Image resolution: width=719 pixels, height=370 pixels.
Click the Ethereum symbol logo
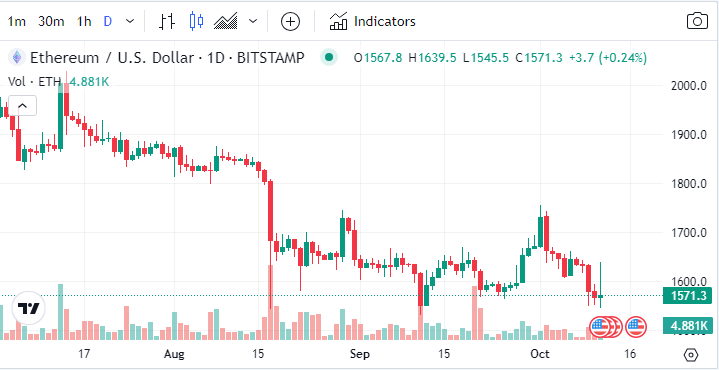17,58
